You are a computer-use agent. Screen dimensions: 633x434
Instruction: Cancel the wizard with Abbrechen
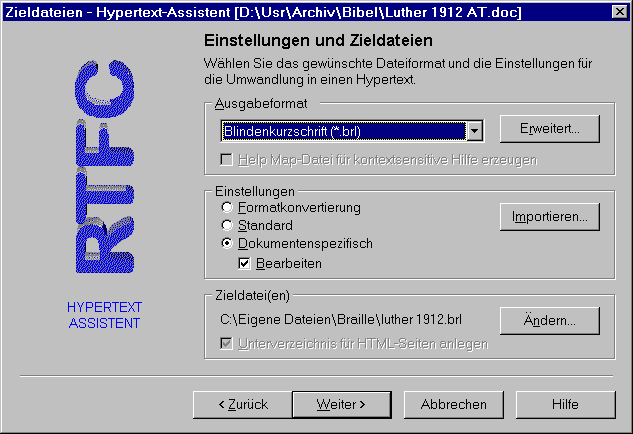pyautogui.click(x=453, y=404)
